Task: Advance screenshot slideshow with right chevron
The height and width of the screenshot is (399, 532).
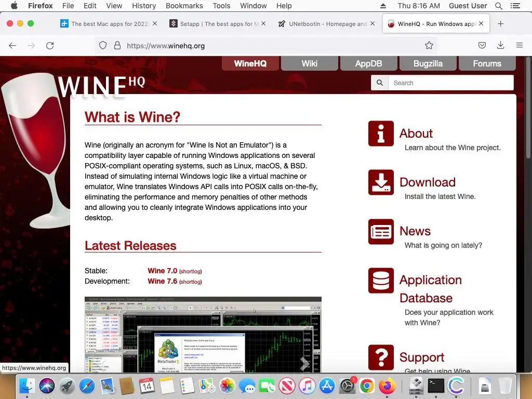Action: [x=304, y=363]
